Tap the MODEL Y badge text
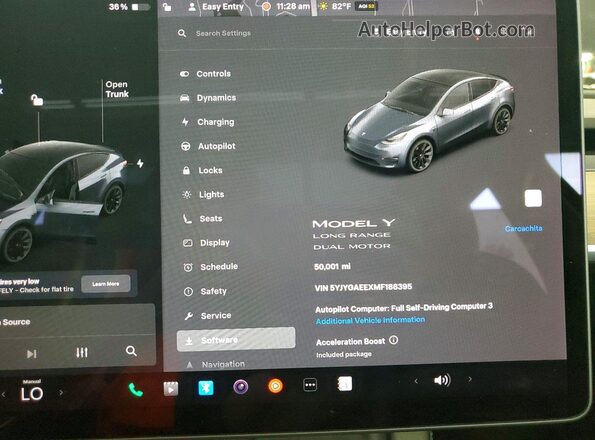This screenshot has width=595, height=440. click(x=354, y=223)
